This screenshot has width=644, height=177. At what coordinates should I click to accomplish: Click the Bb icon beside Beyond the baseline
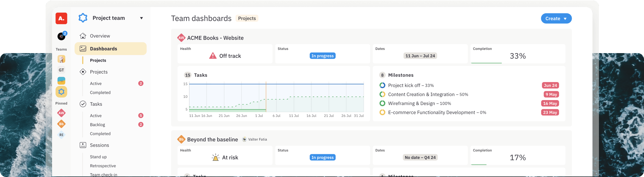[181, 139]
